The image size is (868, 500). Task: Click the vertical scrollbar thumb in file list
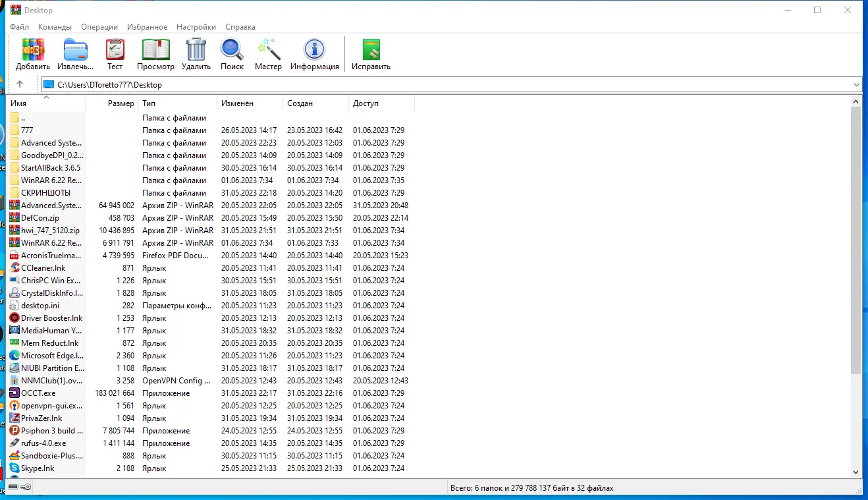click(x=855, y=240)
